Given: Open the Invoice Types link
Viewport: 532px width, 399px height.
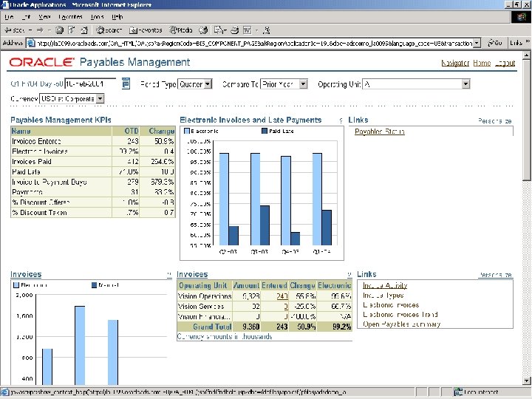Looking at the screenshot, I should click(x=383, y=295).
